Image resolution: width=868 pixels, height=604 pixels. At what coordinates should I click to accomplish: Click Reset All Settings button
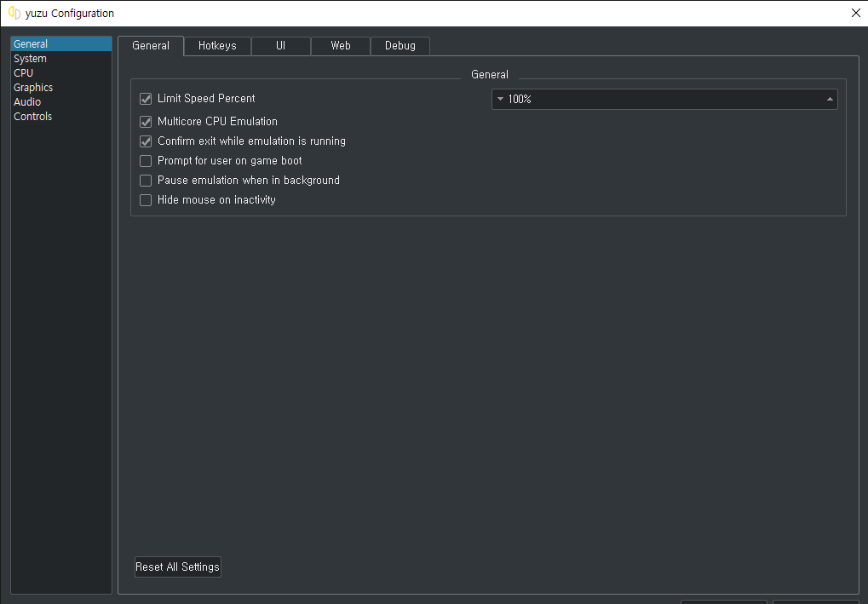click(x=178, y=567)
